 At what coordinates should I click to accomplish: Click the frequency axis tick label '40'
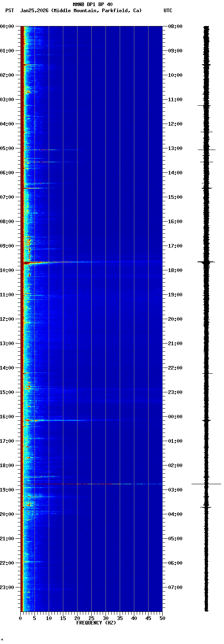(x=134, y=618)
